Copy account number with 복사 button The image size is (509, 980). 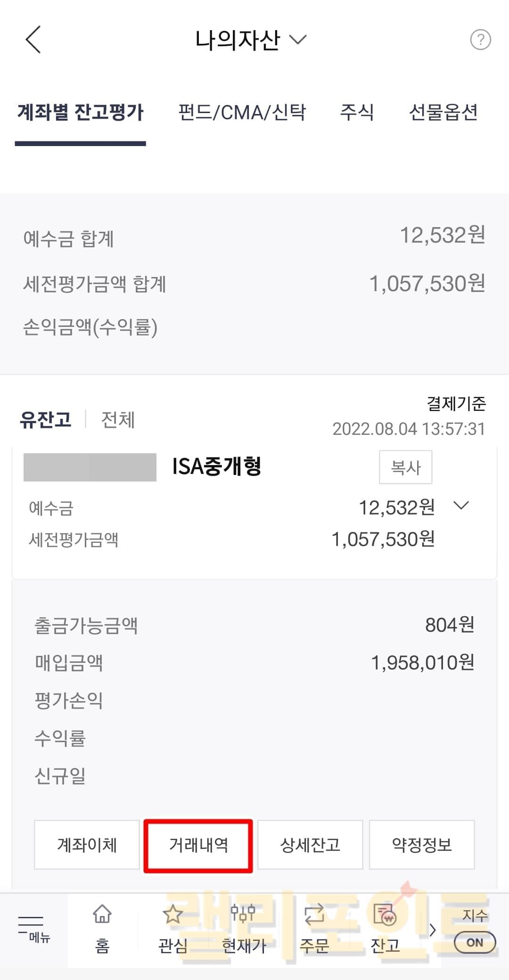pos(405,467)
